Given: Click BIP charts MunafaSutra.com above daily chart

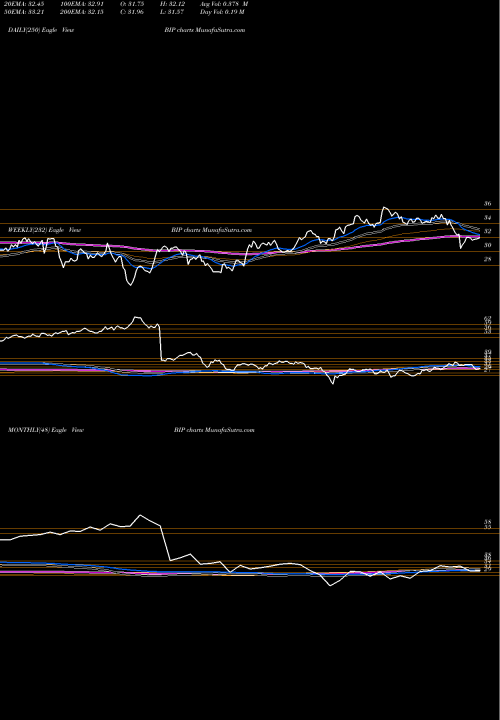Looking at the screenshot, I should [204, 30].
